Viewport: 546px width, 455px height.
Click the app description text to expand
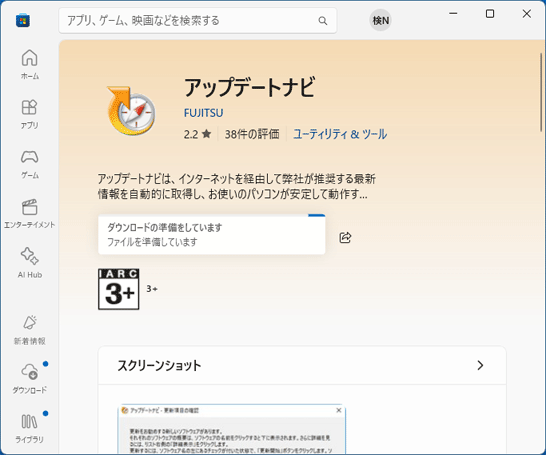[x=236, y=186]
